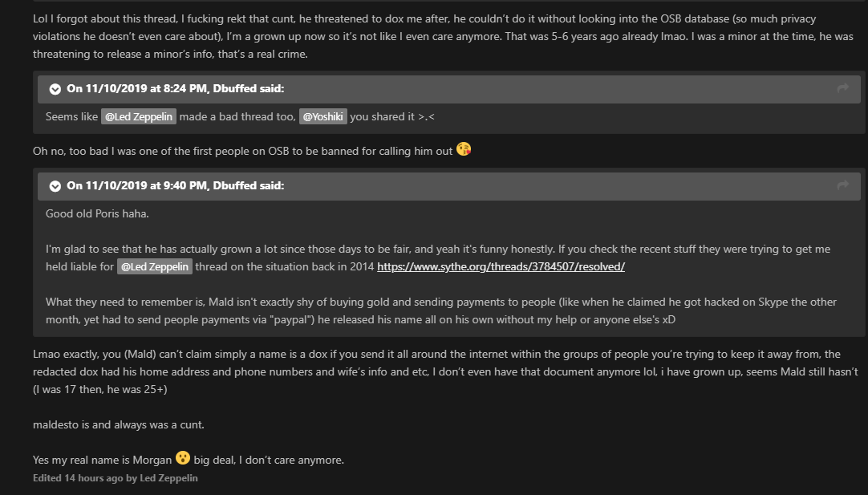Click the 'Lmao exactly, you (Mald)' paragraph

coord(445,371)
